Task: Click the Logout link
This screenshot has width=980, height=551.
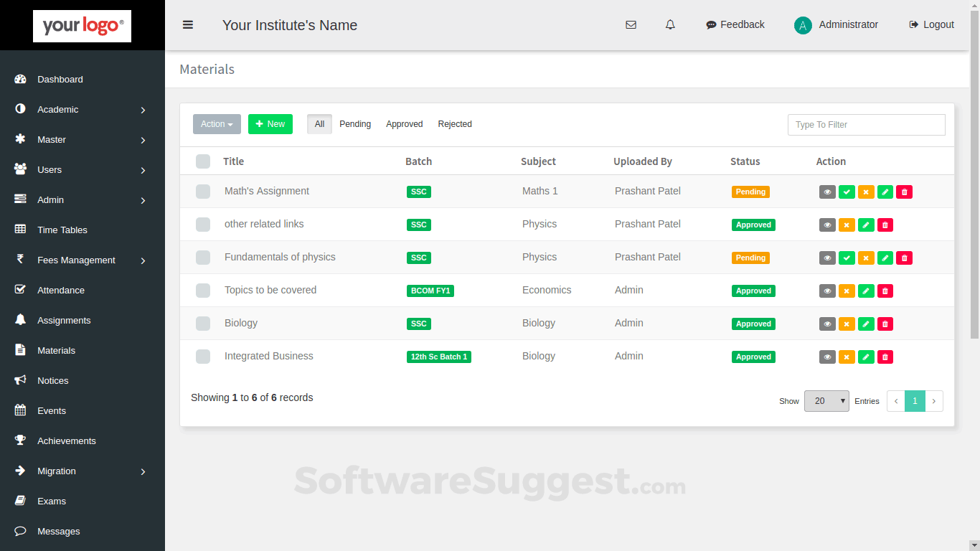Action: click(931, 25)
